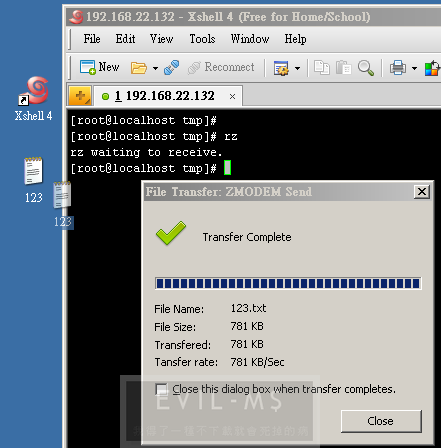The height and width of the screenshot is (448, 441).
Task: Click the dragged 123 file ghost icon
Action: click(63, 204)
